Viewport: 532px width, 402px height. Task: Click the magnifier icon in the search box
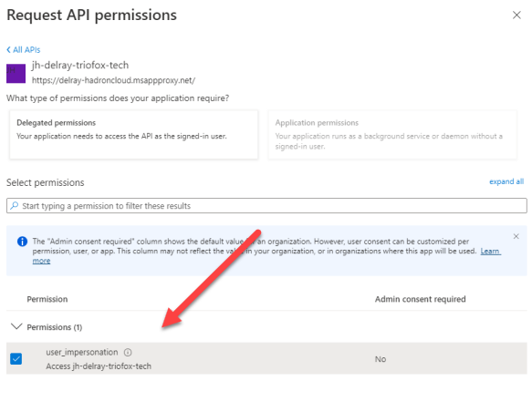(15, 205)
